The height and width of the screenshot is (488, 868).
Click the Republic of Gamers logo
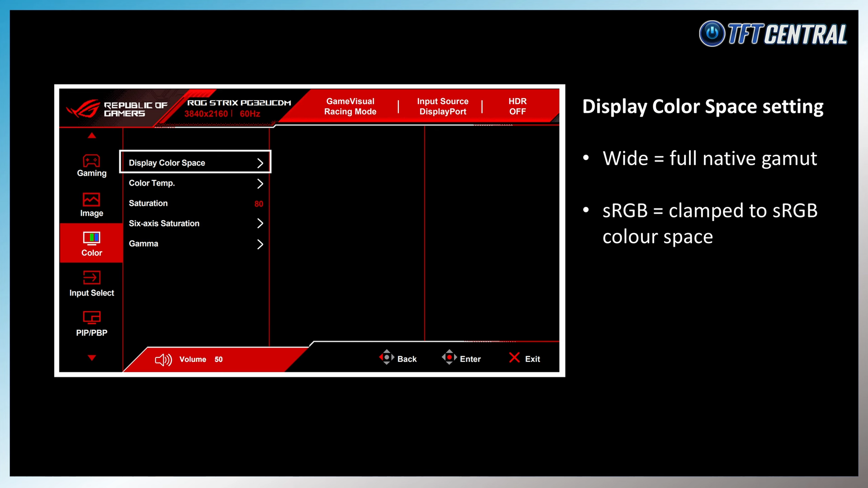[x=83, y=109]
